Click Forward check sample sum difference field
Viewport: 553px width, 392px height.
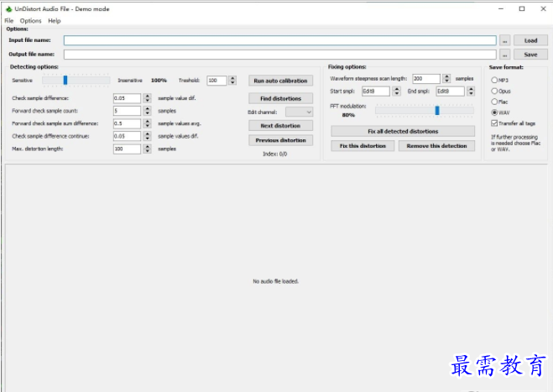127,123
